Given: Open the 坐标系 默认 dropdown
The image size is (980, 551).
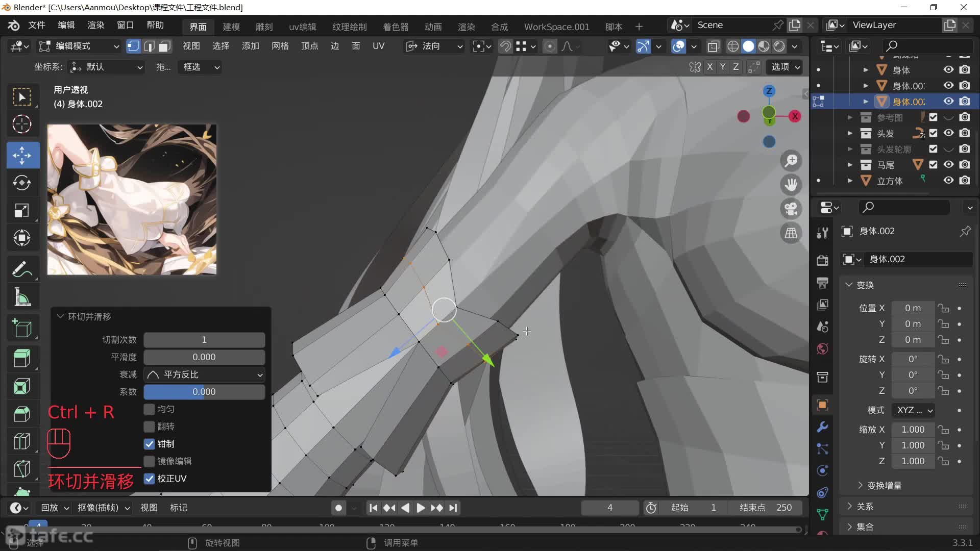Looking at the screenshot, I should [106, 67].
